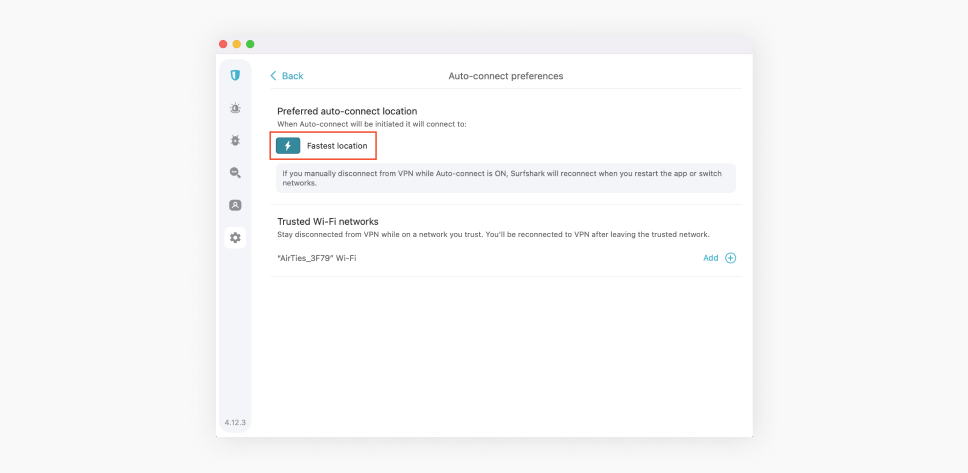
Task: Click the lightning bolt fastest location icon
Action: (288, 146)
